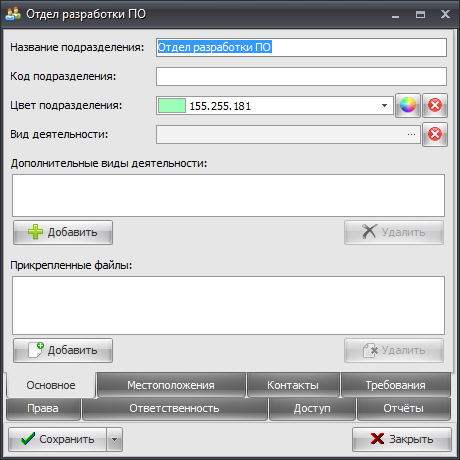Expand the department color dropdown arrow
The height and width of the screenshot is (460, 460).
(x=384, y=106)
